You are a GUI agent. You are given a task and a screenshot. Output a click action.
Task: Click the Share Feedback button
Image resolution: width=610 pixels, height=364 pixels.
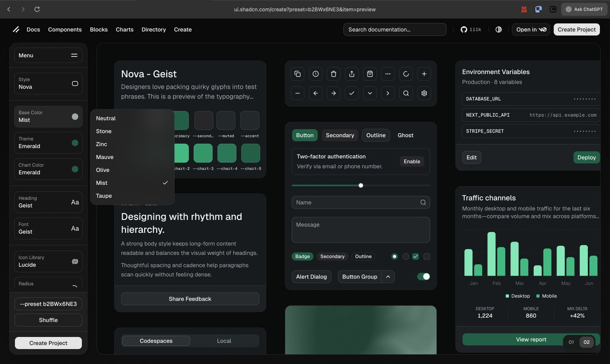[190, 299]
